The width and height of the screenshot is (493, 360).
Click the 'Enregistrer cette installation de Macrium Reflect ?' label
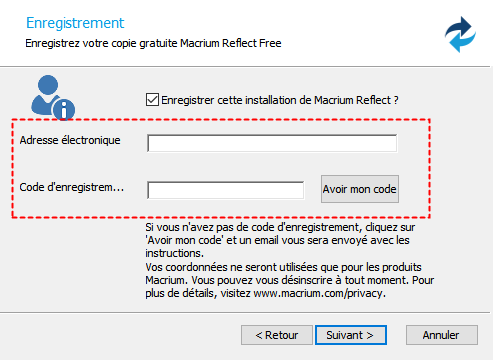coord(280,100)
